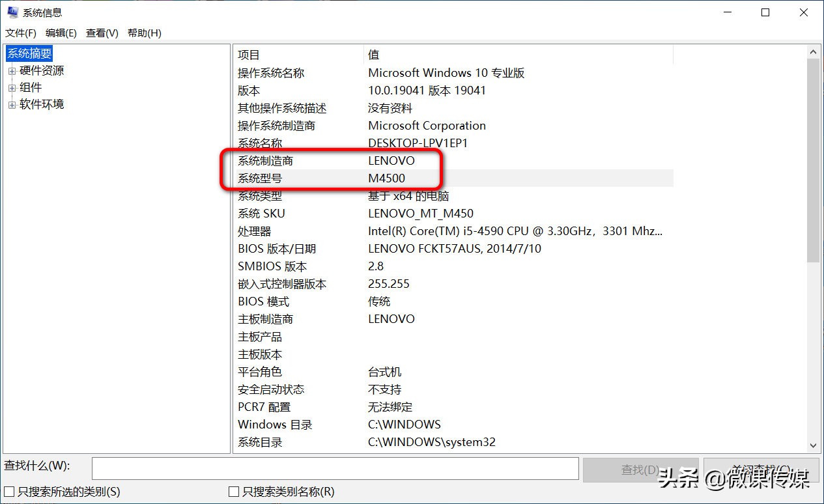Click the 系统信息 icon in the title bar
Image resolution: width=824 pixels, height=504 pixels.
coord(12,12)
